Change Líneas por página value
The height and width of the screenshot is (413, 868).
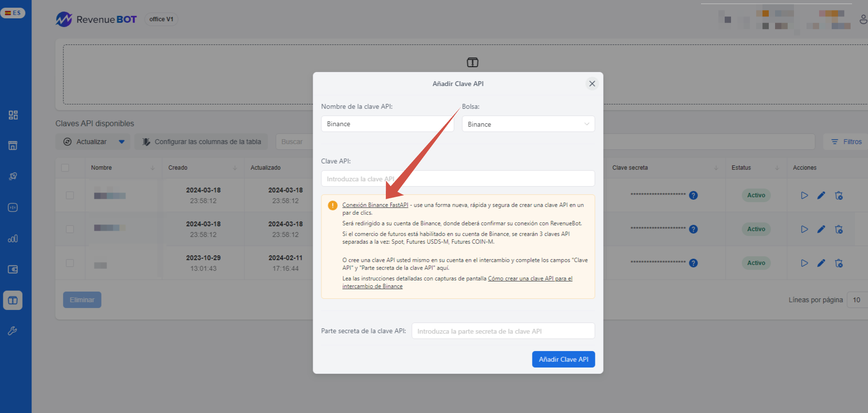(857, 300)
